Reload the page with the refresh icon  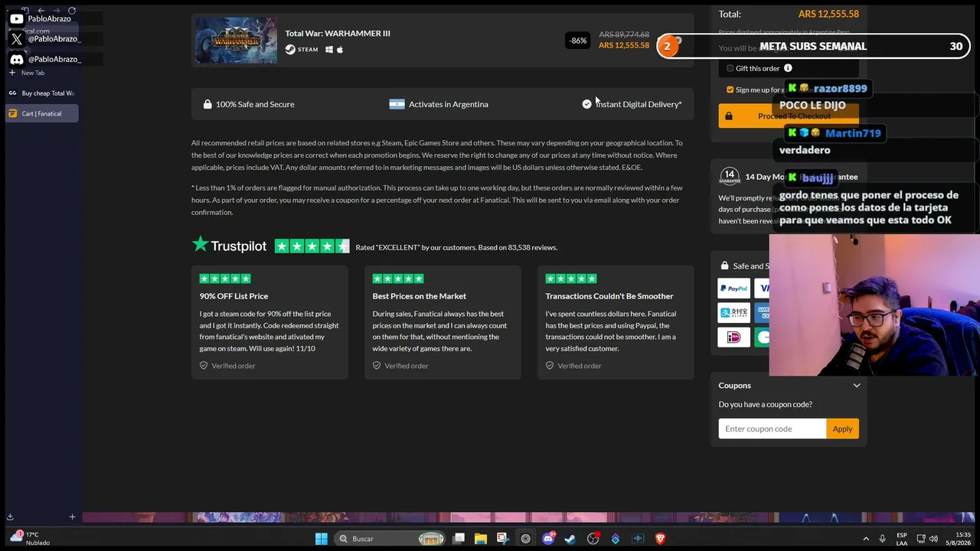[72, 11]
